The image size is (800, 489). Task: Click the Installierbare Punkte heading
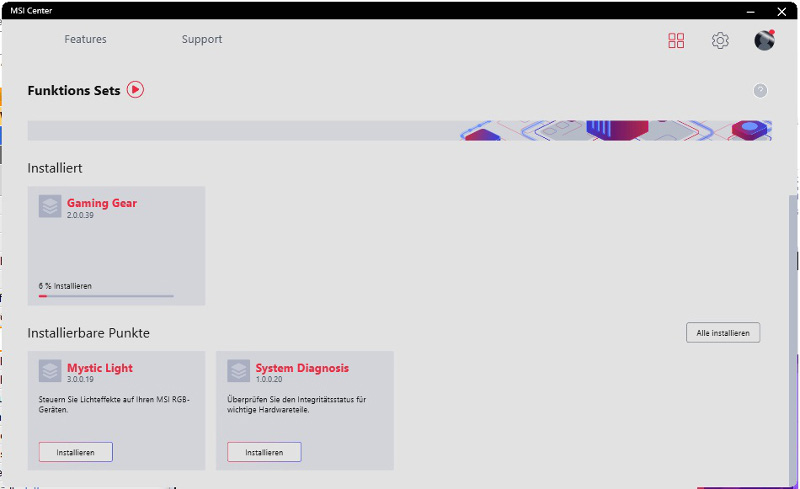click(x=89, y=333)
